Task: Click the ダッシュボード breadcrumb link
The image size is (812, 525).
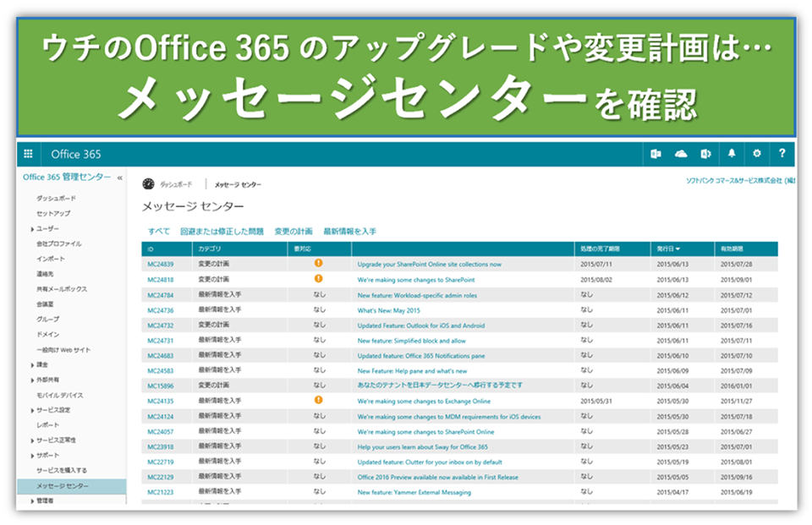Action: click(x=176, y=184)
